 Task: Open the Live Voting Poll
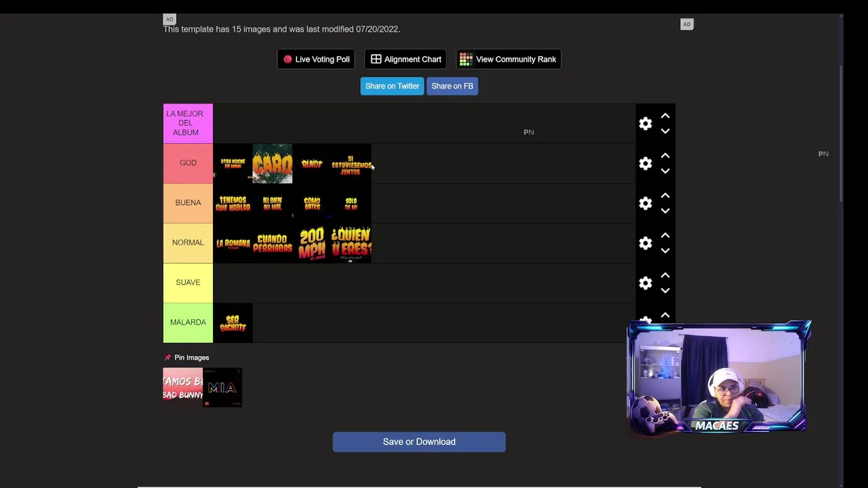point(316,59)
